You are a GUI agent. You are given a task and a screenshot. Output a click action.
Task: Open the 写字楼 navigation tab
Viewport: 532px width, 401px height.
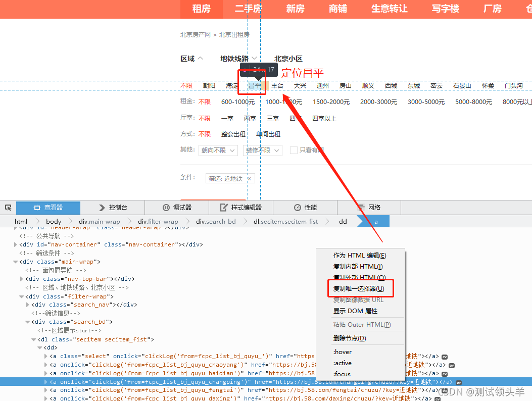pyautogui.click(x=446, y=9)
